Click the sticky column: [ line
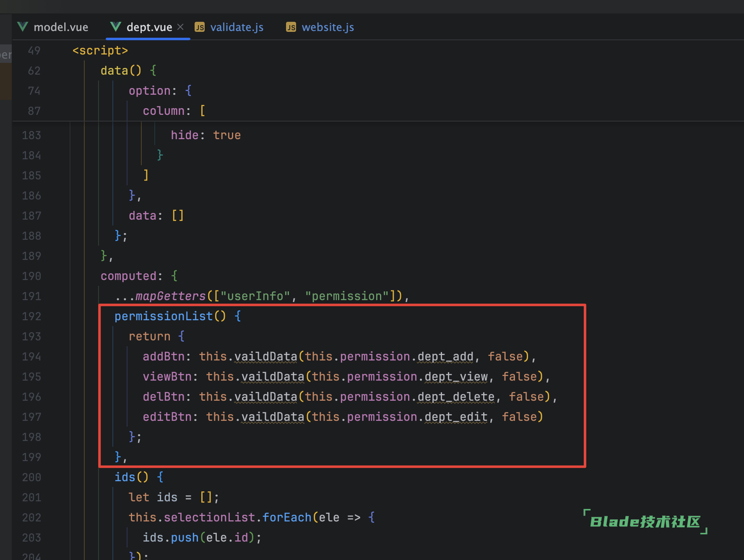The height and width of the screenshot is (560, 744). tap(174, 111)
